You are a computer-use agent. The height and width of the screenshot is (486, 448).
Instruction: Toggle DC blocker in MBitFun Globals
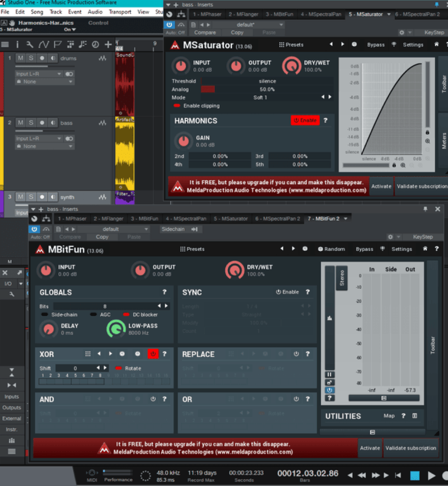(x=141, y=315)
